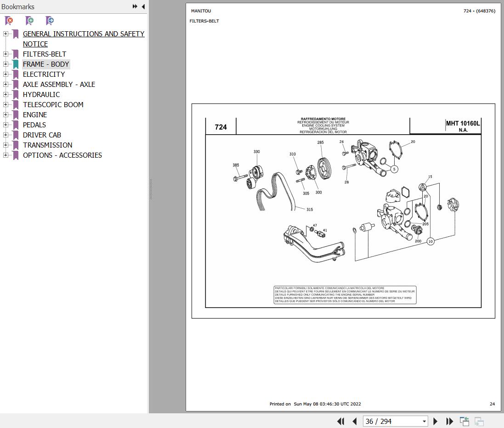Click the ENGINE COOLING SYSTEM title text
This screenshot has width=504, height=428.
(x=323, y=126)
